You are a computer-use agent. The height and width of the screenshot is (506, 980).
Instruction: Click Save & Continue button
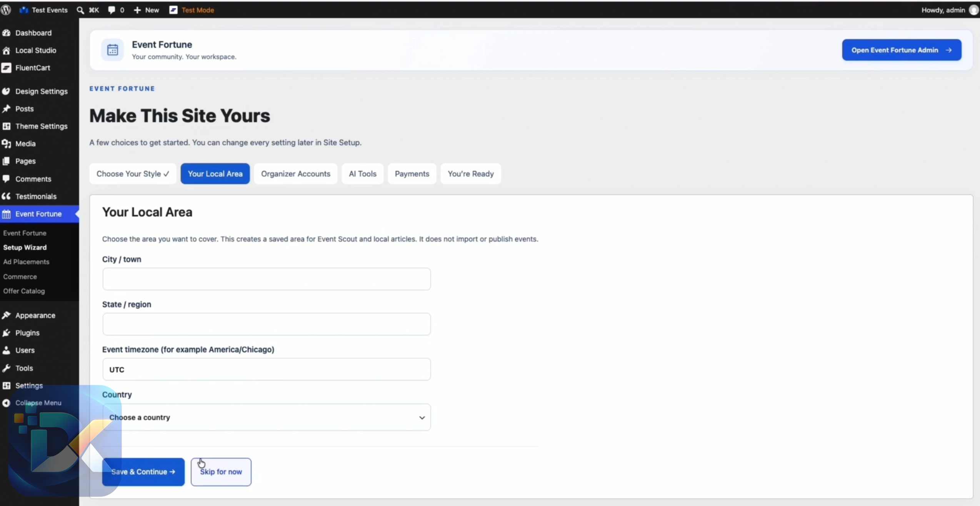tap(143, 472)
